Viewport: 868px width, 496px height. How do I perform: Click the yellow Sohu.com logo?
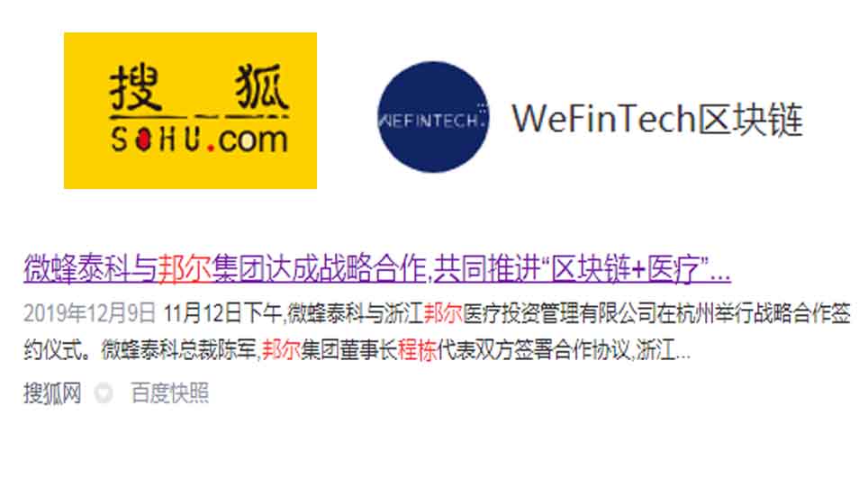click(190, 111)
